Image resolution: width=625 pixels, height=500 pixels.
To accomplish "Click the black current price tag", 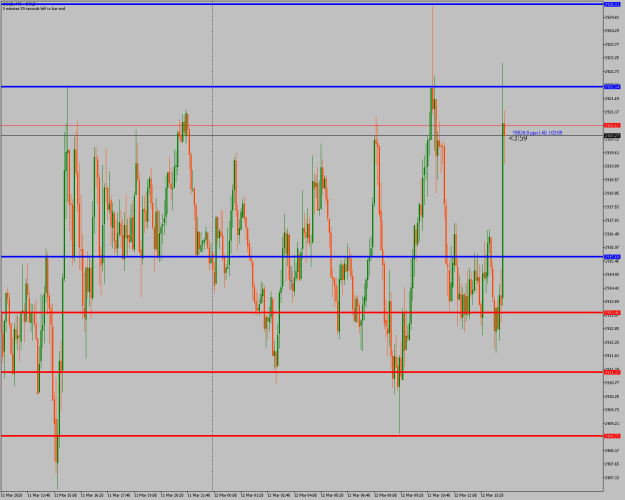I will coord(612,136).
